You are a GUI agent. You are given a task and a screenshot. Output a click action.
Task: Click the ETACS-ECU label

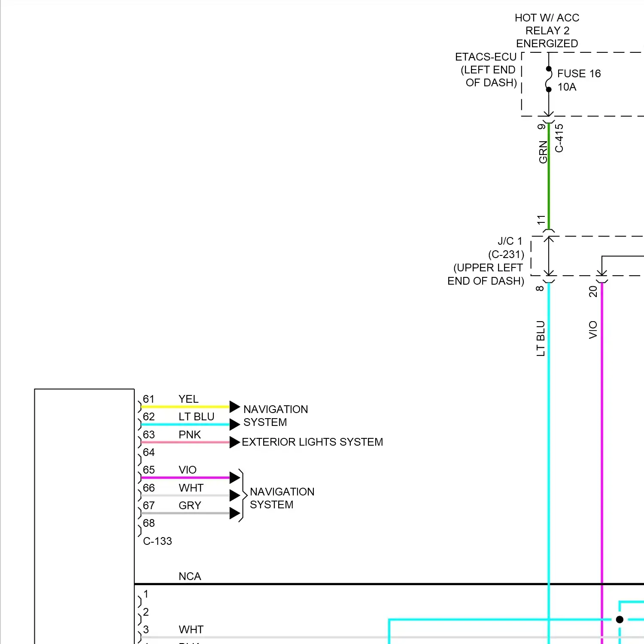(486, 57)
